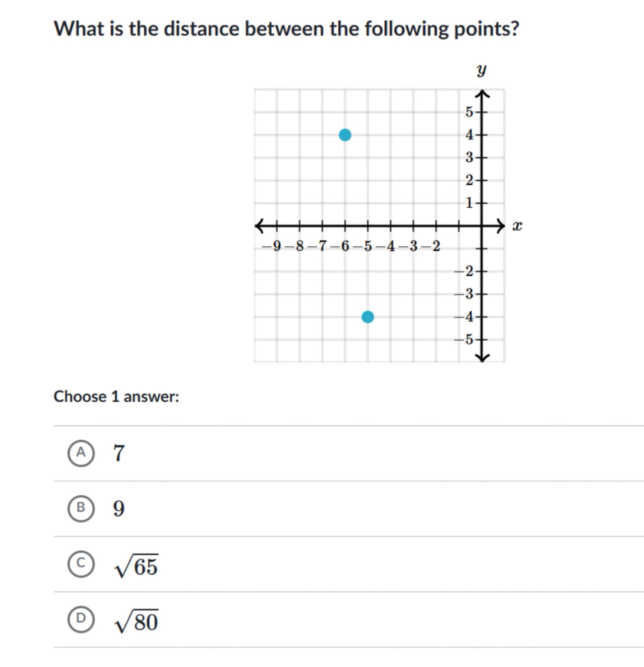Image resolution: width=644 pixels, height=667 pixels.
Task: Click the x axis letter label
Action: coord(517,226)
